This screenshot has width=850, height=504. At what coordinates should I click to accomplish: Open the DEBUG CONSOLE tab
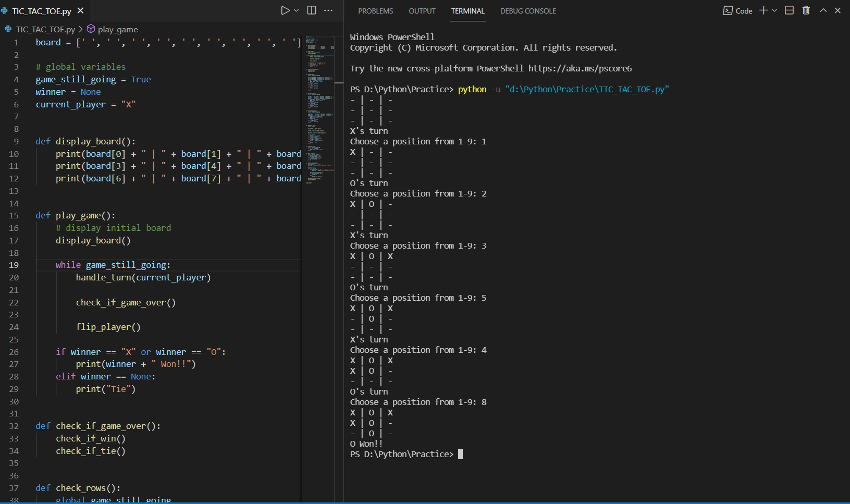click(528, 11)
